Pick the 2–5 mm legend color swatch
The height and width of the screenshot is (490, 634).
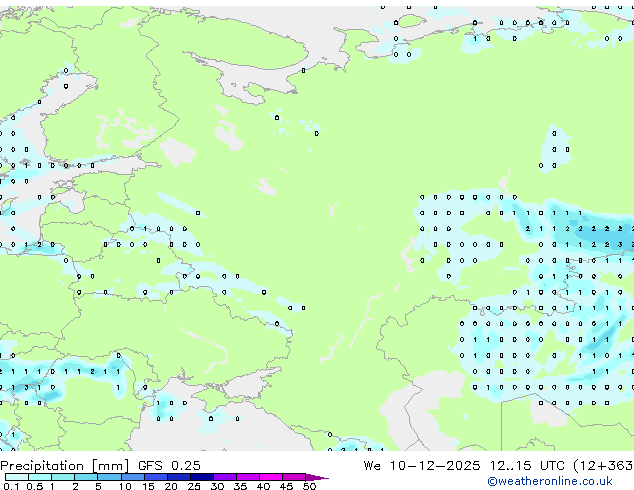(x=86, y=477)
